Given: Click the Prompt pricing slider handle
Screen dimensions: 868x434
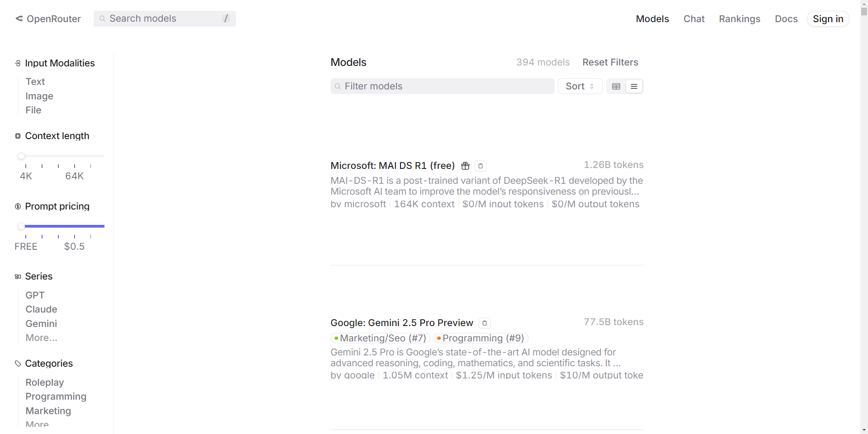Looking at the screenshot, I should tap(21, 226).
